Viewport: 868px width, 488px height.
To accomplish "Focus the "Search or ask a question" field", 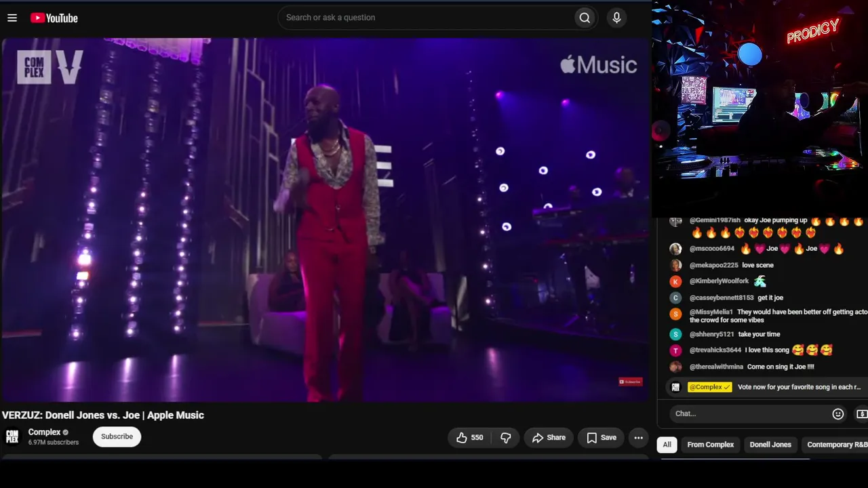I will 426,18.
